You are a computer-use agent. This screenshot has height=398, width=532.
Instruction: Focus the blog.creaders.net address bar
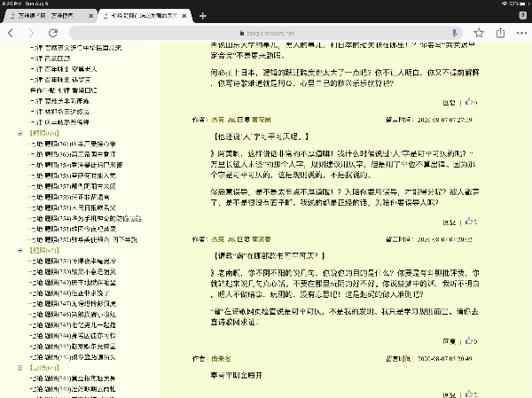[x=266, y=33]
